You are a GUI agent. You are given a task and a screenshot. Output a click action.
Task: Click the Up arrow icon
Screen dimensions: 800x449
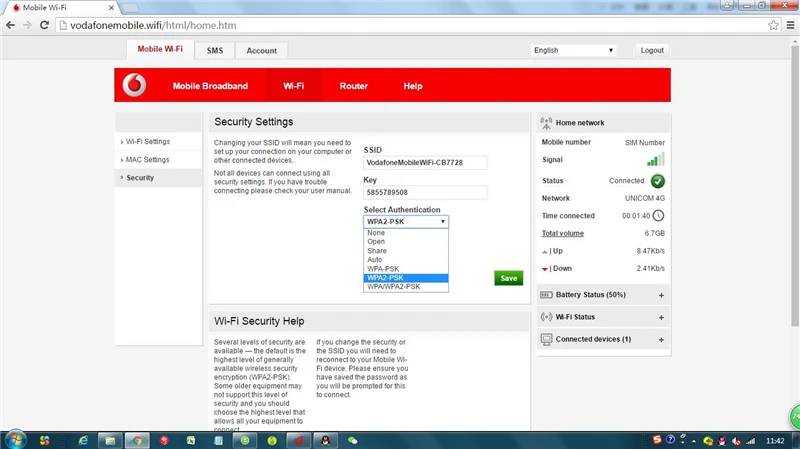pos(544,252)
